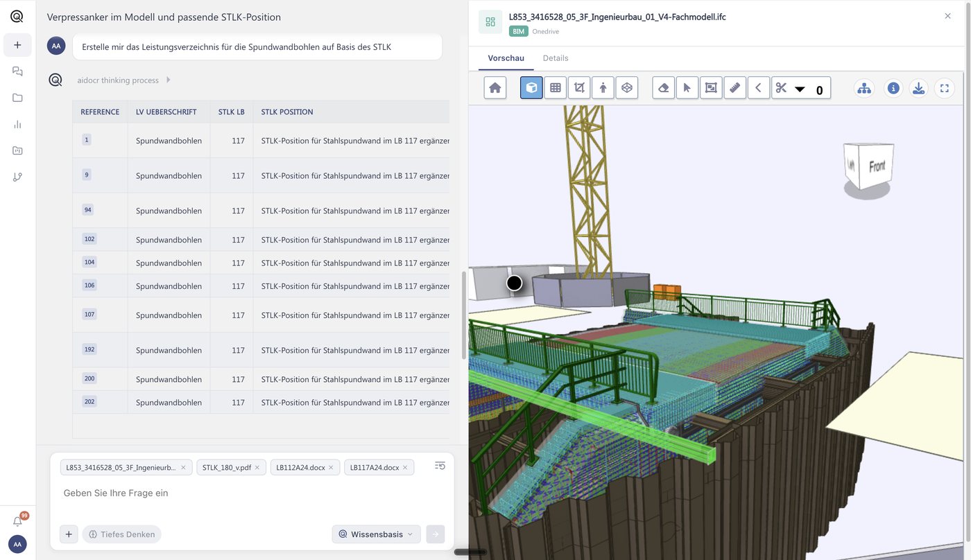Remove the STLK_180_v.pdf attachment chip
971x560 pixels.
click(257, 468)
